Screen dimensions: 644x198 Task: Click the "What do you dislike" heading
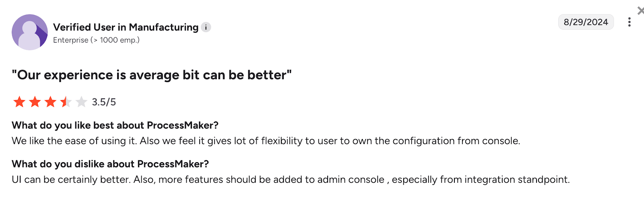[x=110, y=164]
